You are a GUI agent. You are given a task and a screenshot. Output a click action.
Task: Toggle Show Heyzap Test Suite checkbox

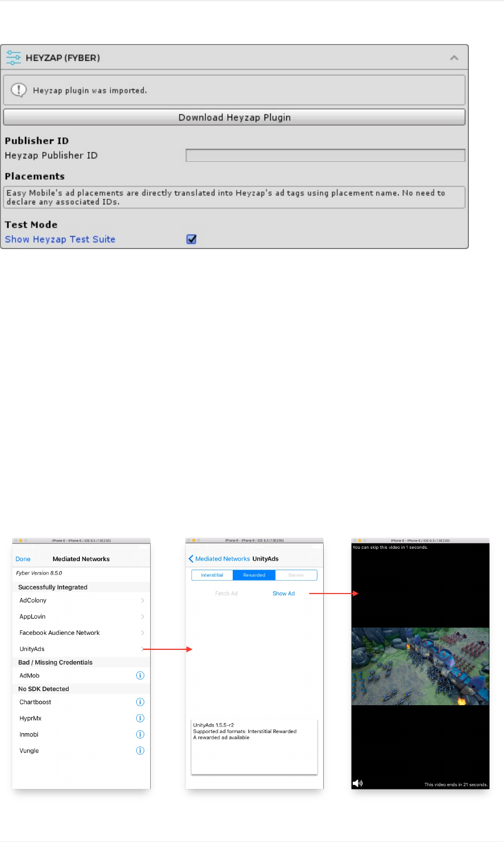click(191, 239)
